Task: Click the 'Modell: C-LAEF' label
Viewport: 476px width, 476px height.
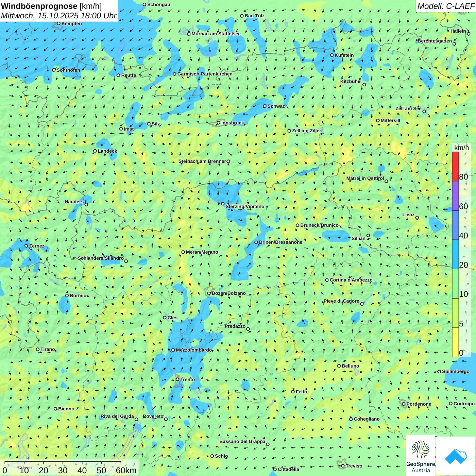Action: [446, 6]
